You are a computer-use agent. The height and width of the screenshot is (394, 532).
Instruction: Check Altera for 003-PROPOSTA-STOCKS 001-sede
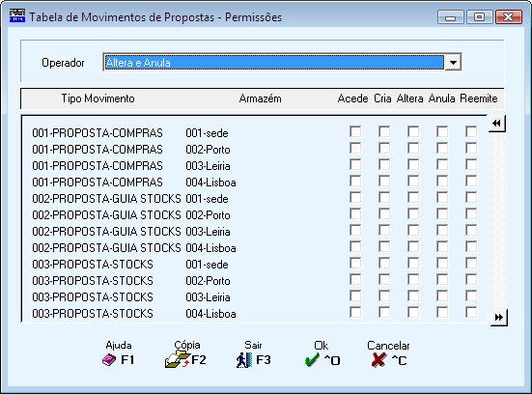[x=413, y=263]
